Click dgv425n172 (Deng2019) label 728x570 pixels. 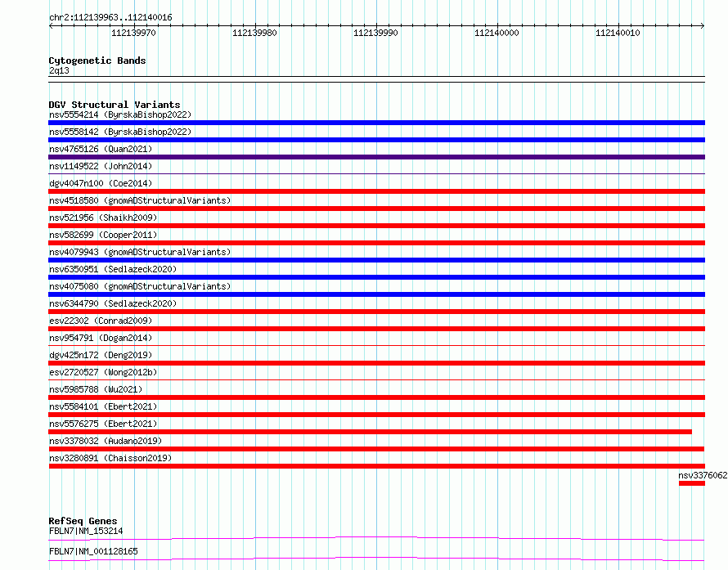pyautogui.click(x=101, y=355)
